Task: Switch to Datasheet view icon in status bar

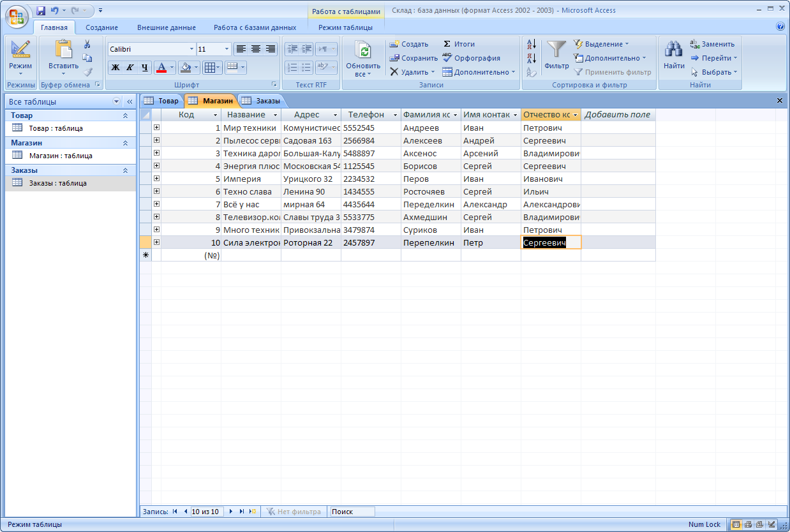Action: (x=736, y=524)
